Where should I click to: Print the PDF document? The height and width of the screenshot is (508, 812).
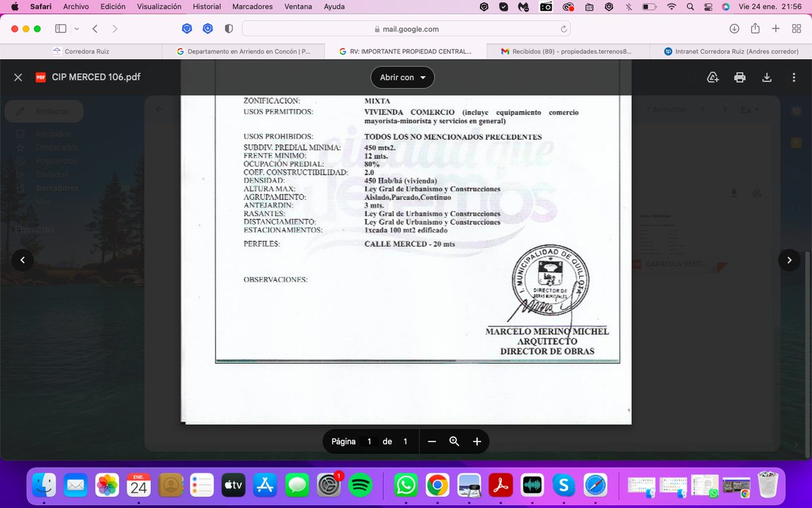[740, 77]
